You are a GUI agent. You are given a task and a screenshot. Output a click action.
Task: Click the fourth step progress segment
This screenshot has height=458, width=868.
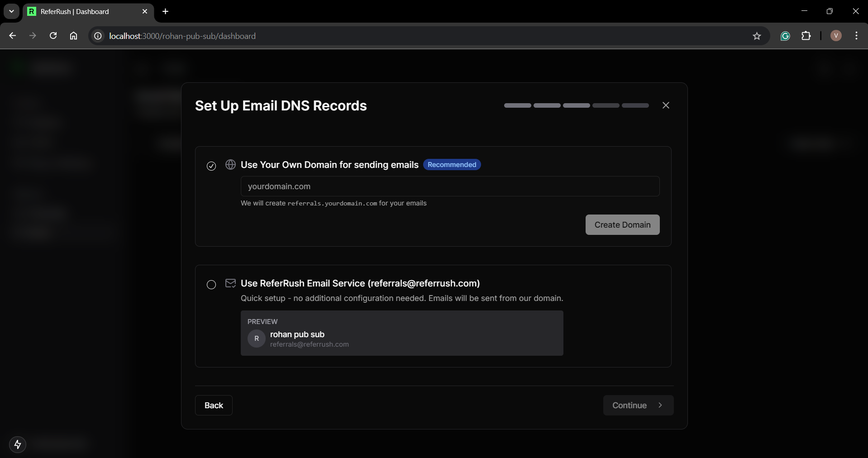coord(606,105)
